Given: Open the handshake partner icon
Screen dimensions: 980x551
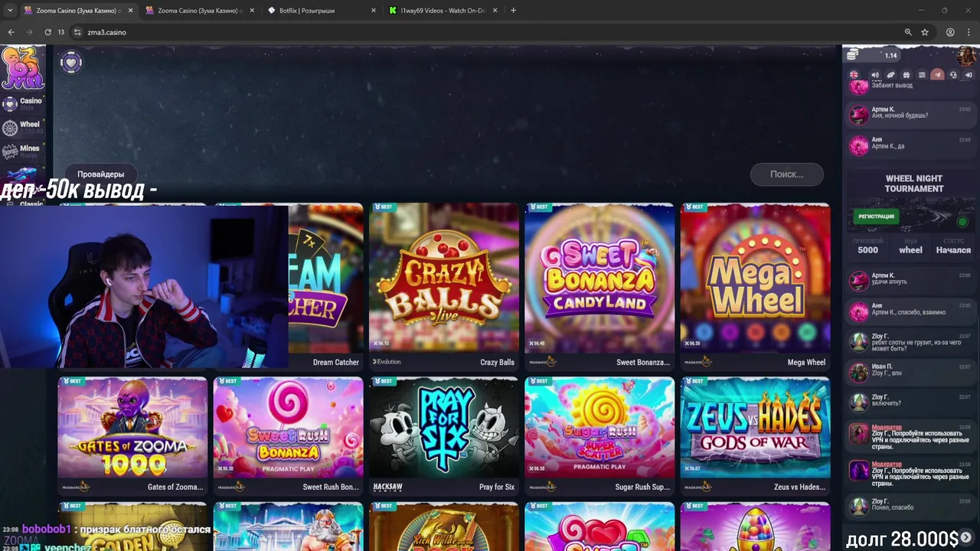Looking at the screenshot, I should click(890, 75).
